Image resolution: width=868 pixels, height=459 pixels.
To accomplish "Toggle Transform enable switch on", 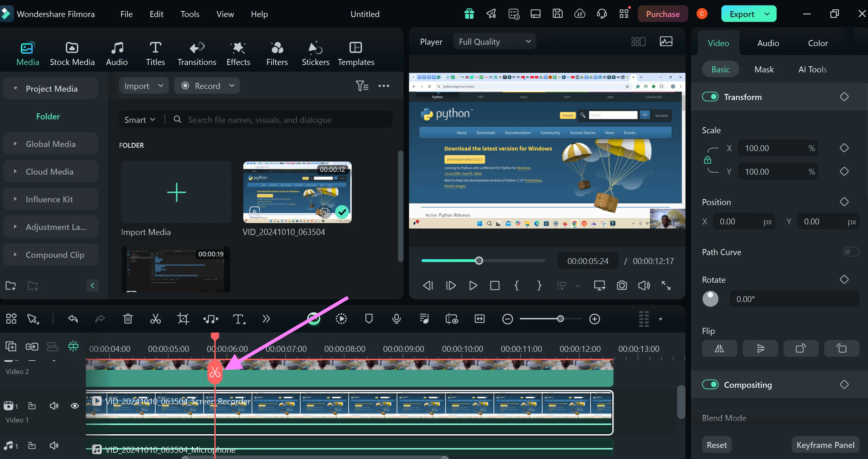I will [710, 97].
